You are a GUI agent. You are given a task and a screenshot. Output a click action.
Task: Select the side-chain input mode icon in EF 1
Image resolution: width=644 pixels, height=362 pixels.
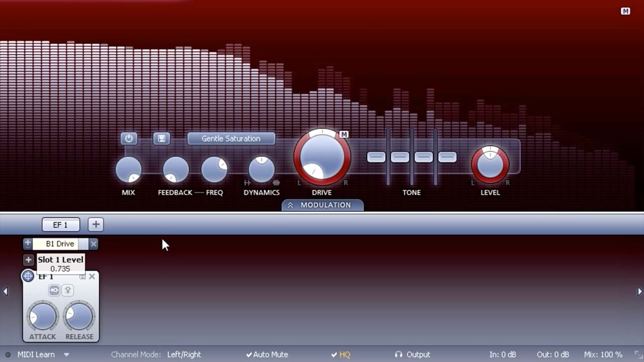(54, 290)
